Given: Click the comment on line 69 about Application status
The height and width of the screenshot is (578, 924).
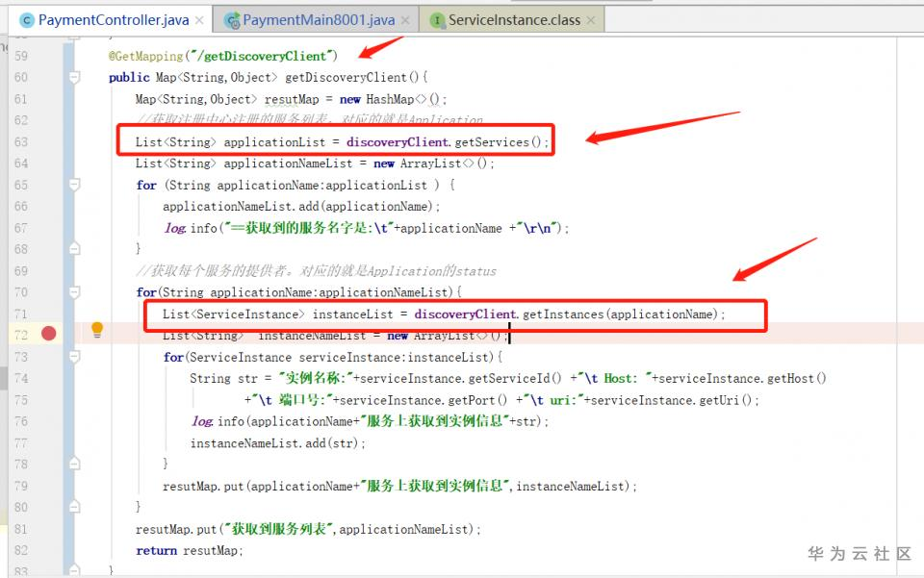Looking at the screenshot, I should tap(316, 271).
